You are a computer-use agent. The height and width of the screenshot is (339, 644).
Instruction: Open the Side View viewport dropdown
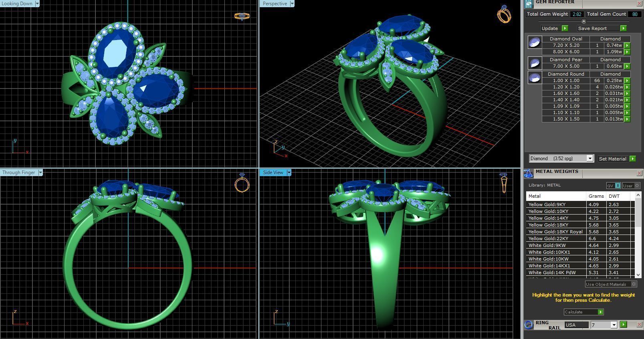coord(289,173)
